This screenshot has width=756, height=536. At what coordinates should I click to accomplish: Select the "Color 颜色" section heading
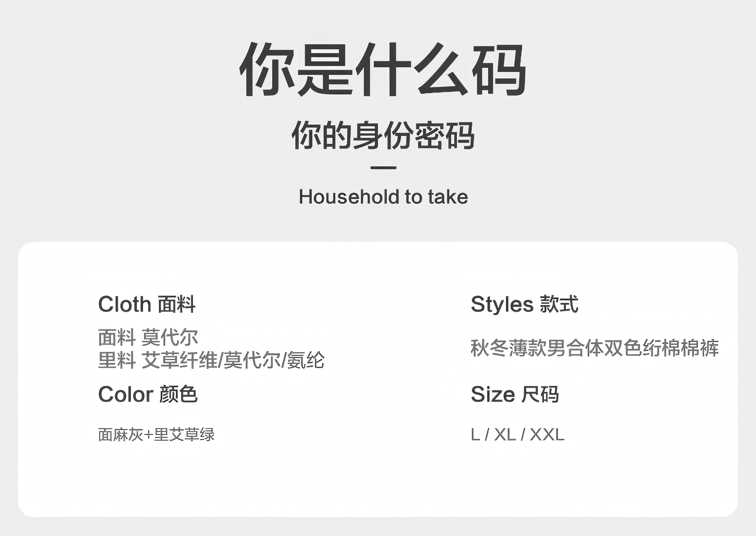click(x=148, y=394)
